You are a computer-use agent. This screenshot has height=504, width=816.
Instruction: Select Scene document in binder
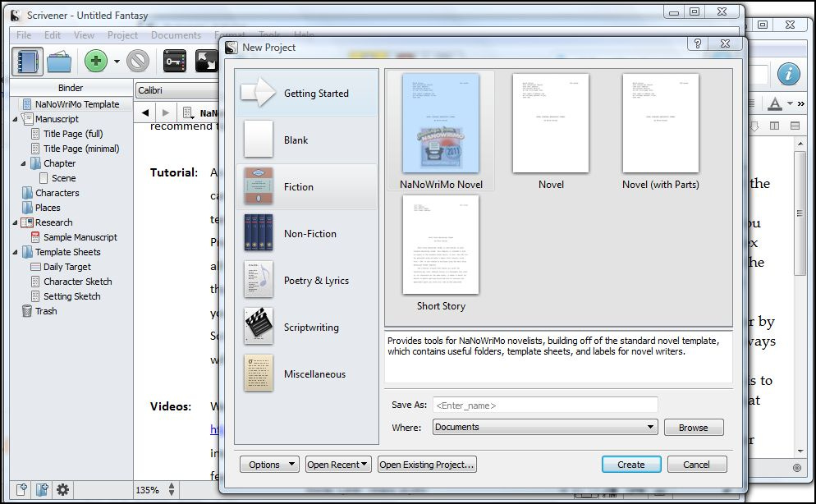(63, 178)
